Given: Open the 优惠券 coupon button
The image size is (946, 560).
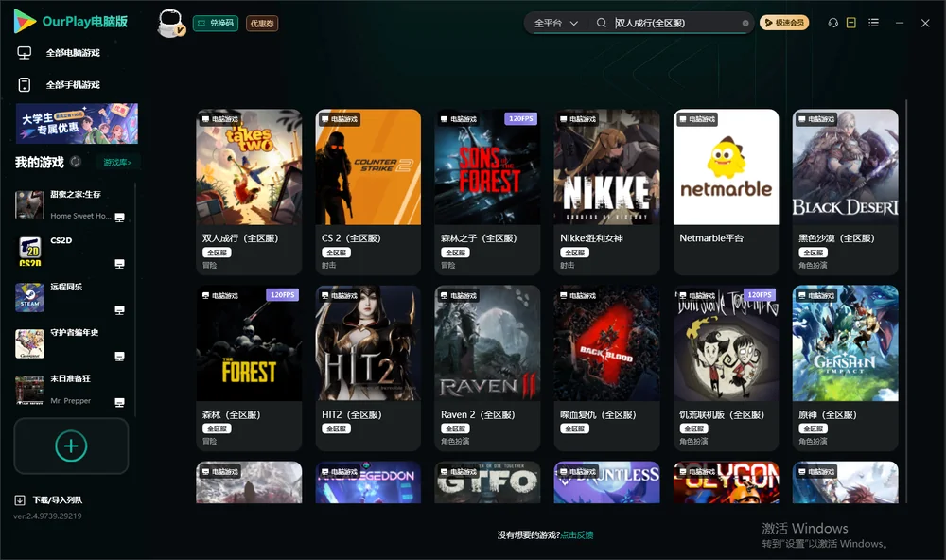Looking at the screenshot, I should coord(262,23).
